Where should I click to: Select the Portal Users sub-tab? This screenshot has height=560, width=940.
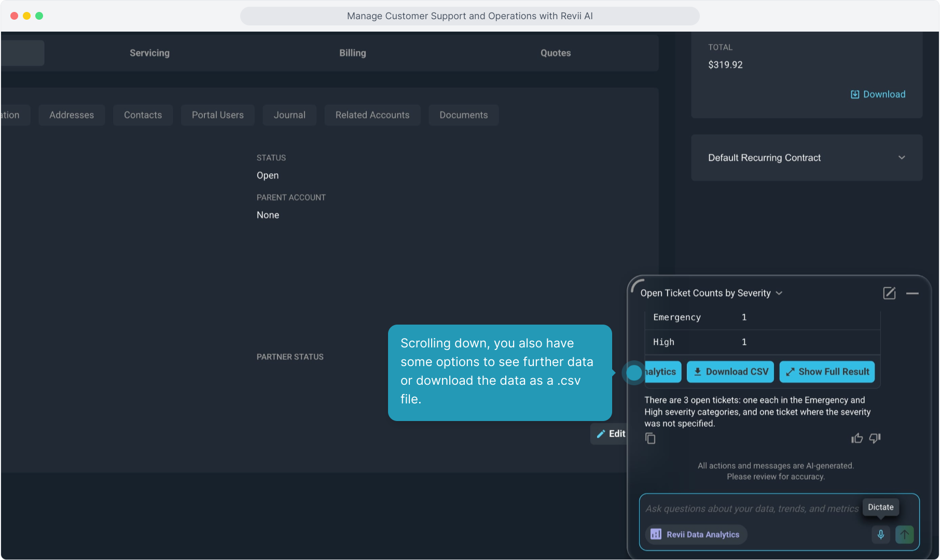218,115
